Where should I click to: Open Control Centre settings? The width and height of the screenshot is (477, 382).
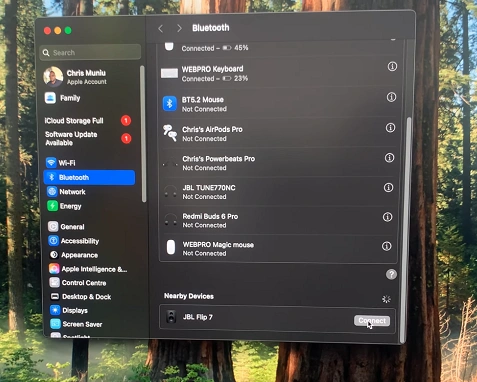(78, 283)
